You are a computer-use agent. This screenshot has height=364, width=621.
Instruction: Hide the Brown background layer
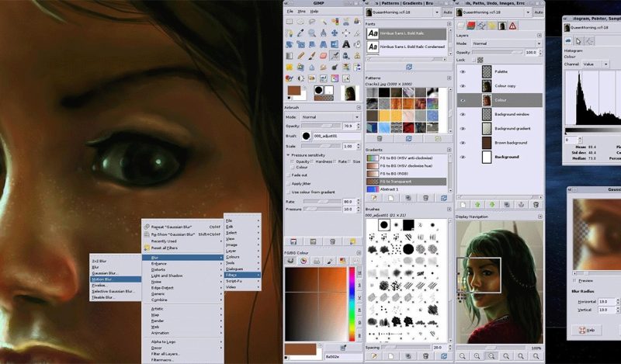[463, 143]
